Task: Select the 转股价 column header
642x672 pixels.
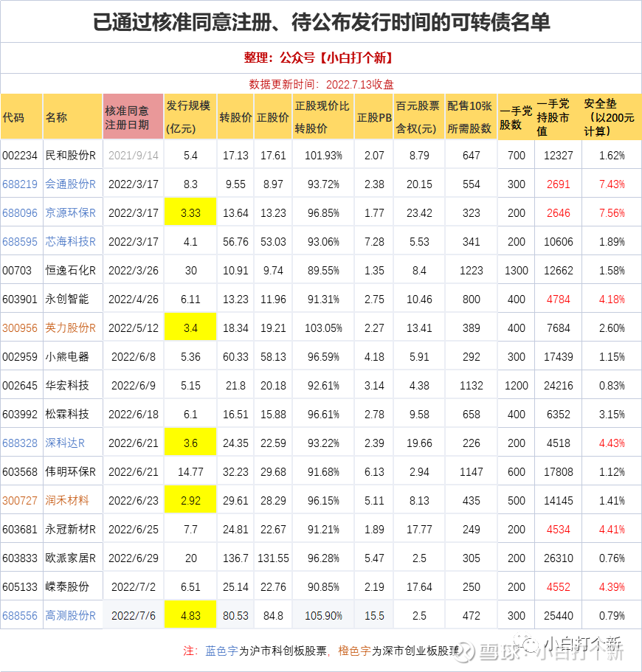Action: click(235, 117)
